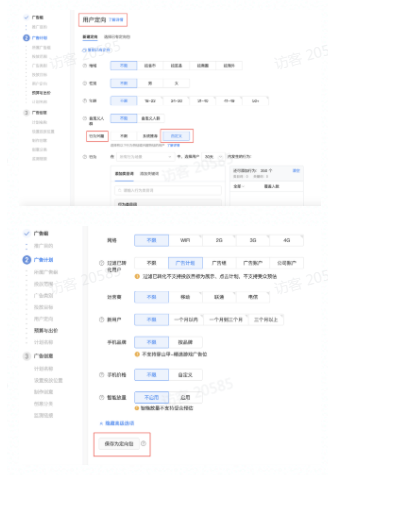Choose 3G in the 网络 row
This screenshot has width=393, height=528.
253,240
